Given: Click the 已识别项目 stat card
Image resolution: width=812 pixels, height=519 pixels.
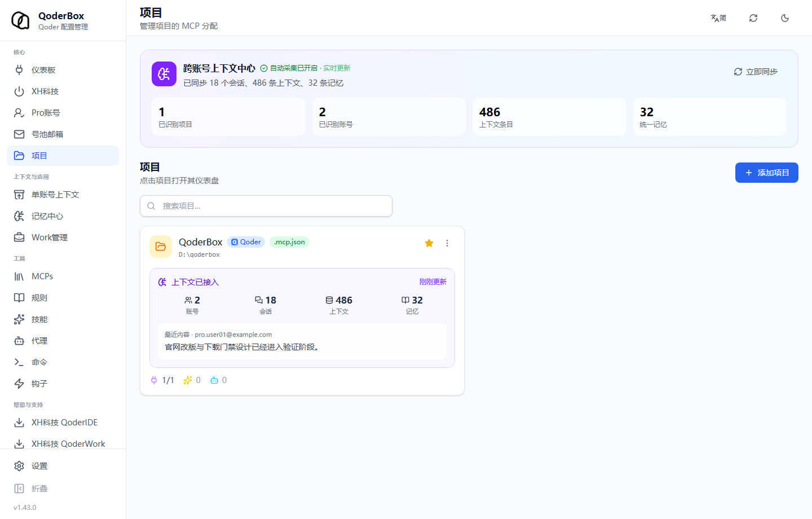Looking at the screenshot, I should click(228, 117).
